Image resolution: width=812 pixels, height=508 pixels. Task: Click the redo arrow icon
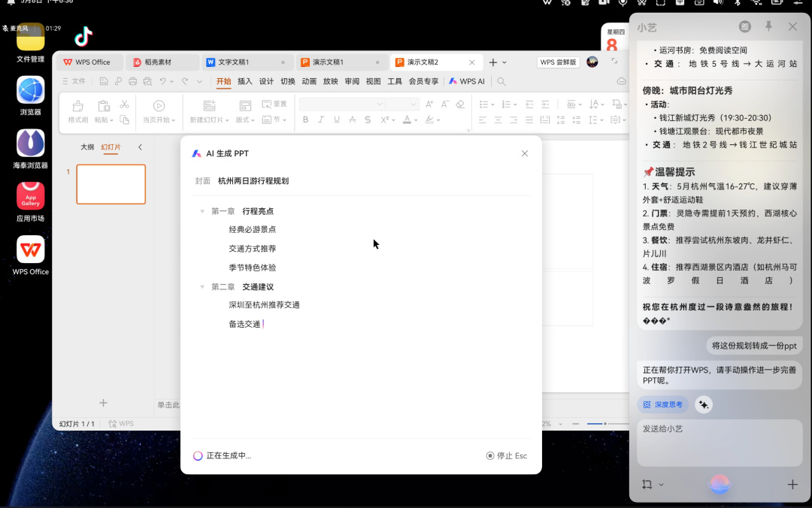tap(185, 81)
